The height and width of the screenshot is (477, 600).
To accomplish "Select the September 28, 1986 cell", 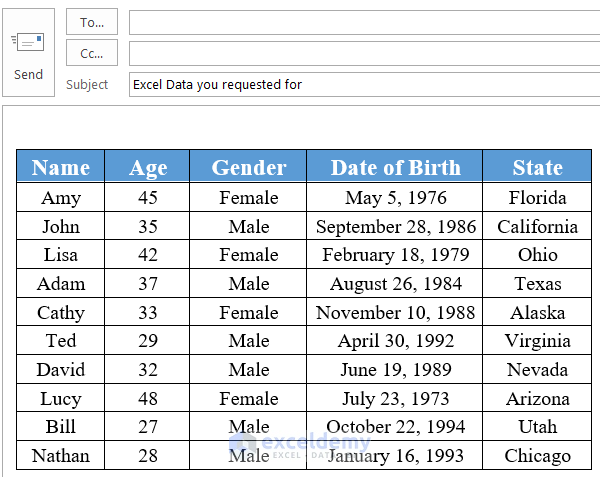I will point(395,226).
